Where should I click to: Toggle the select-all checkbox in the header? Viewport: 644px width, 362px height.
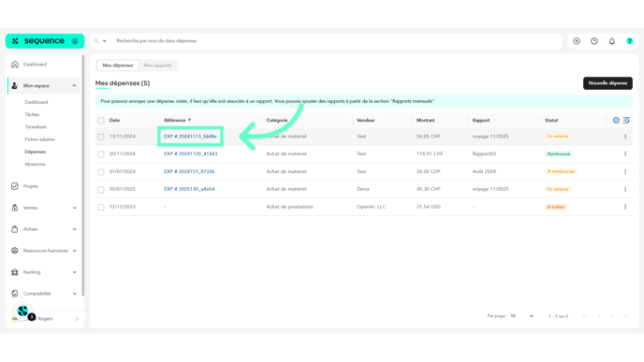tap(101, 121)
